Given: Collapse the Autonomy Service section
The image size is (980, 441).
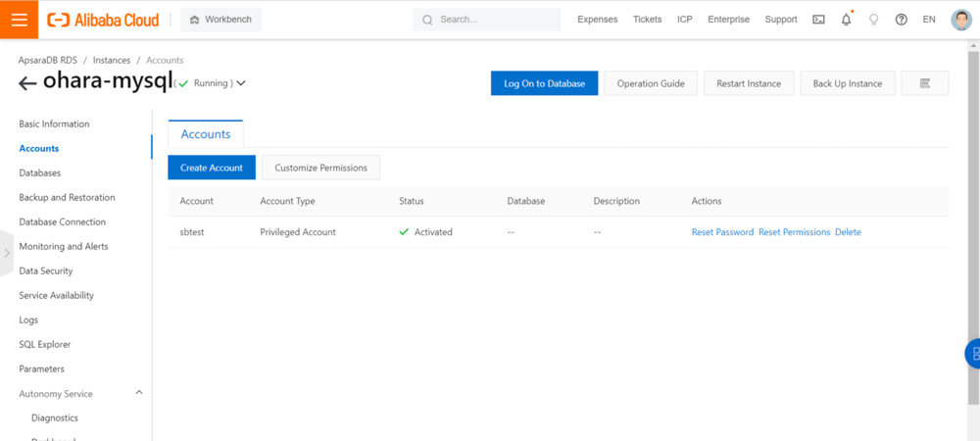Looking at the screenshot, I should tap(138, 393).
